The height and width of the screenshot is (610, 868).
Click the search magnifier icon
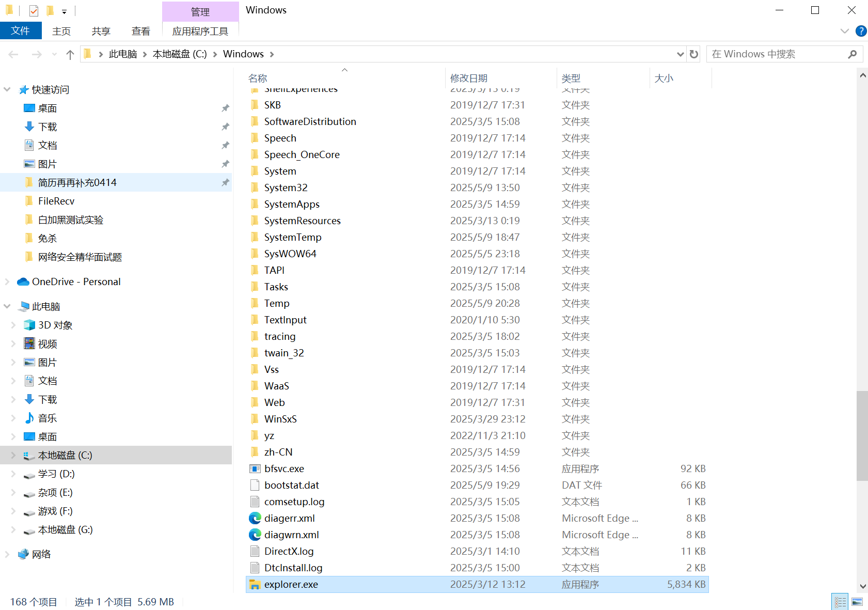click(852, 54)
